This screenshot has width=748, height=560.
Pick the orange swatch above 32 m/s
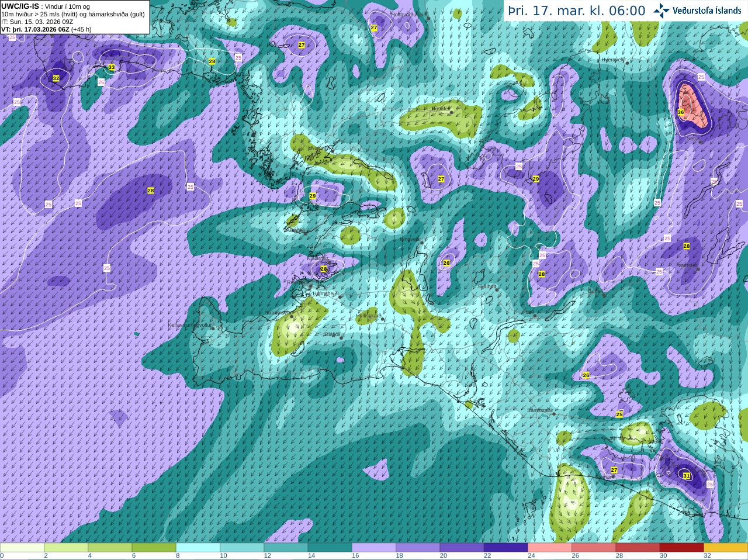pos(726,548)
